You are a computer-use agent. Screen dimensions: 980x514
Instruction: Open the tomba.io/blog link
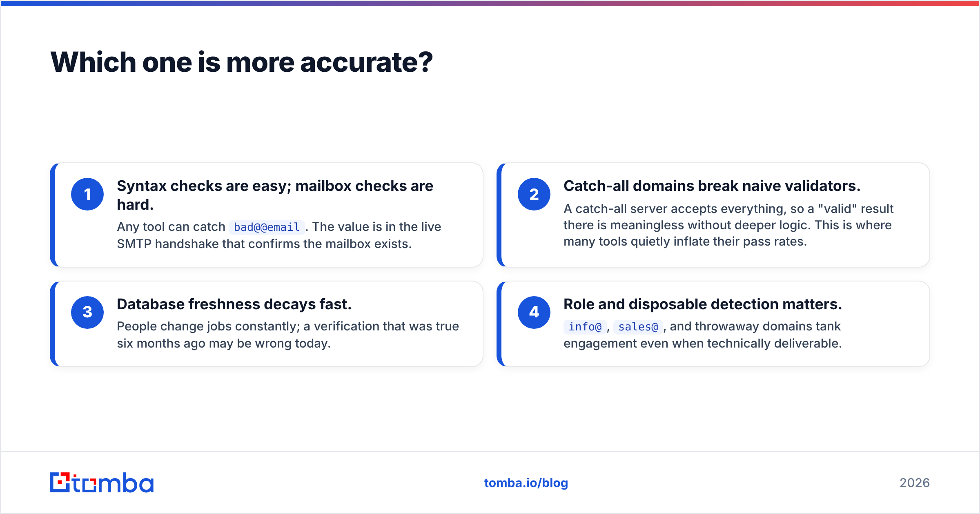526,483
